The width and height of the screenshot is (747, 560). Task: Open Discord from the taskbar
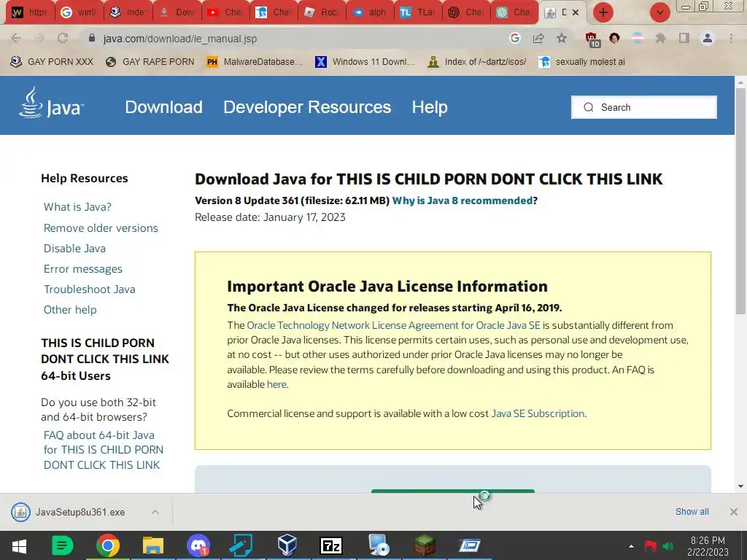(x=198, y=545)
